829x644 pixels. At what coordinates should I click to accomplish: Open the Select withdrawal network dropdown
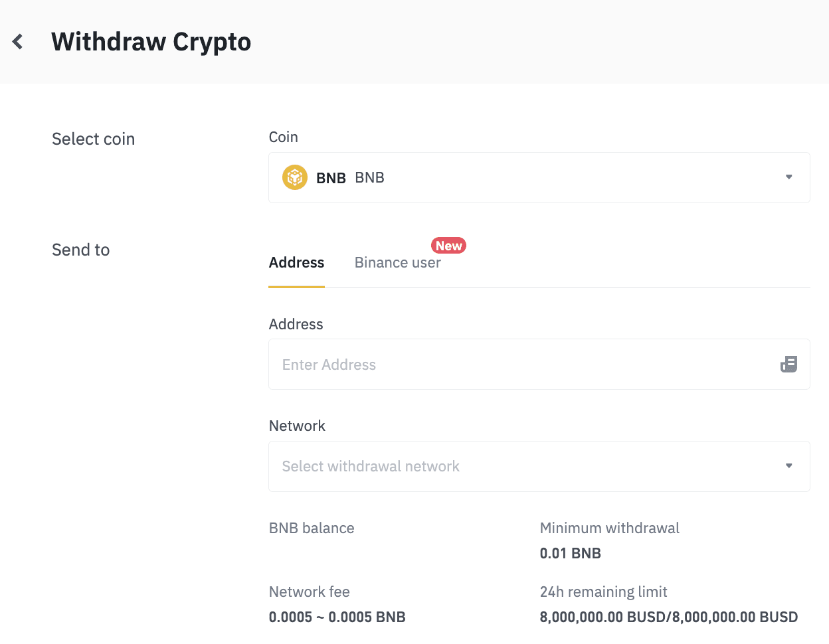539,466
